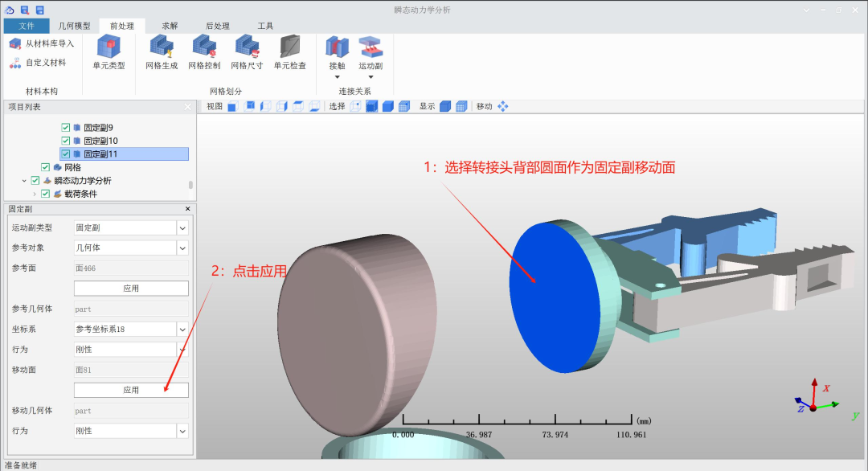Click the cloud icon in the title bar
The image size is (868, 471).
(x=10, y=10)
